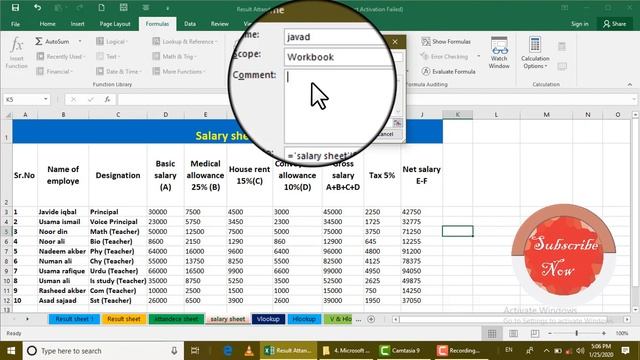Open the File tab
The image size is (640, 360).
[15, 24]
